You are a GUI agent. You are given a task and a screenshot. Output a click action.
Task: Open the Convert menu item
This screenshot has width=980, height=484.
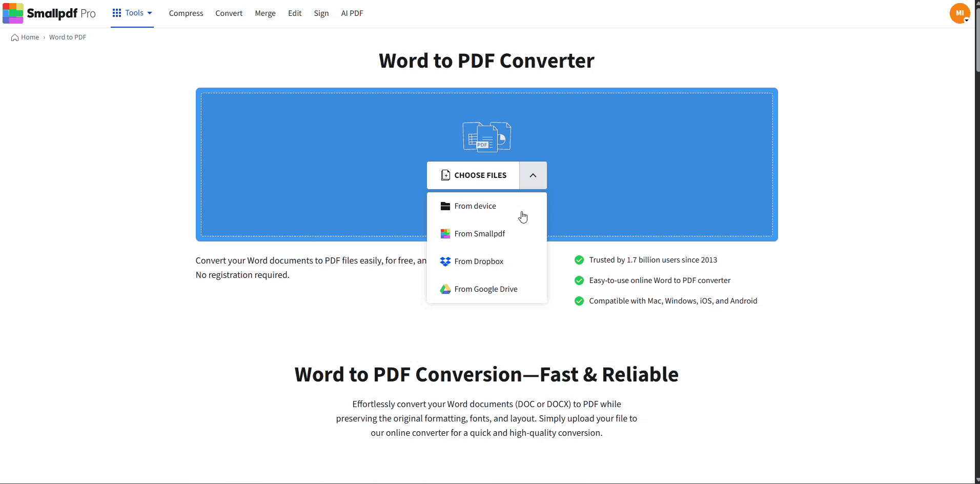tap(229, 13)
